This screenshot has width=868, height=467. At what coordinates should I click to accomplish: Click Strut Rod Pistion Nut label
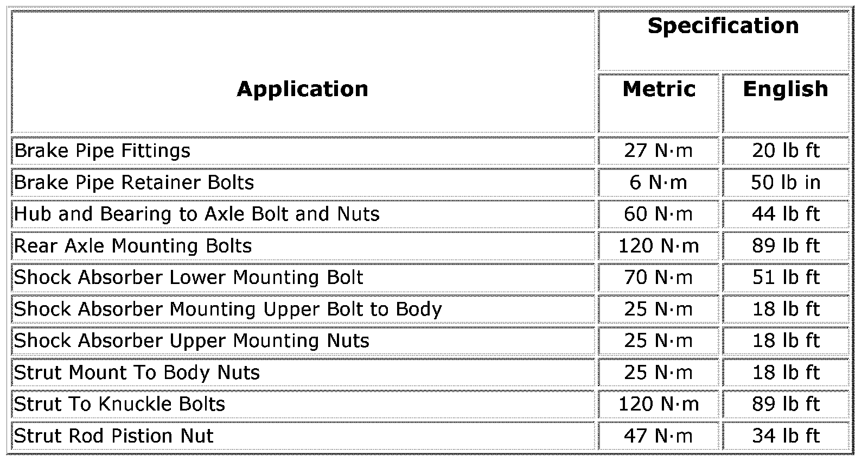coord(113,436)
